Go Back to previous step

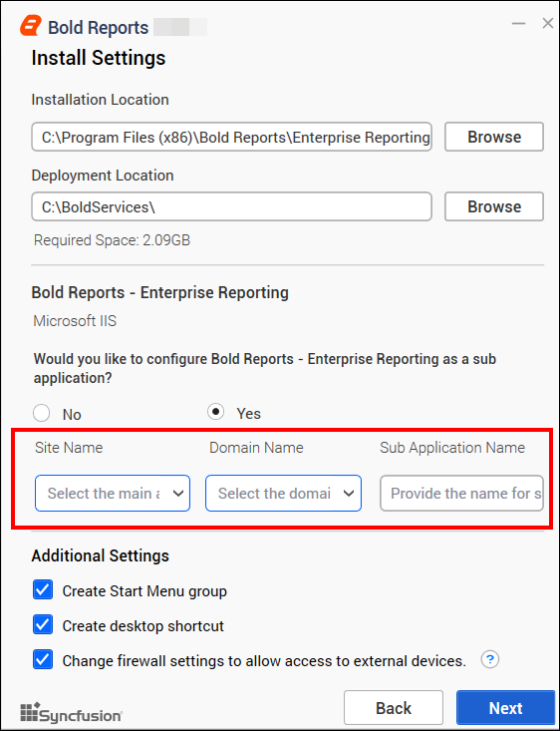[394, 708]
